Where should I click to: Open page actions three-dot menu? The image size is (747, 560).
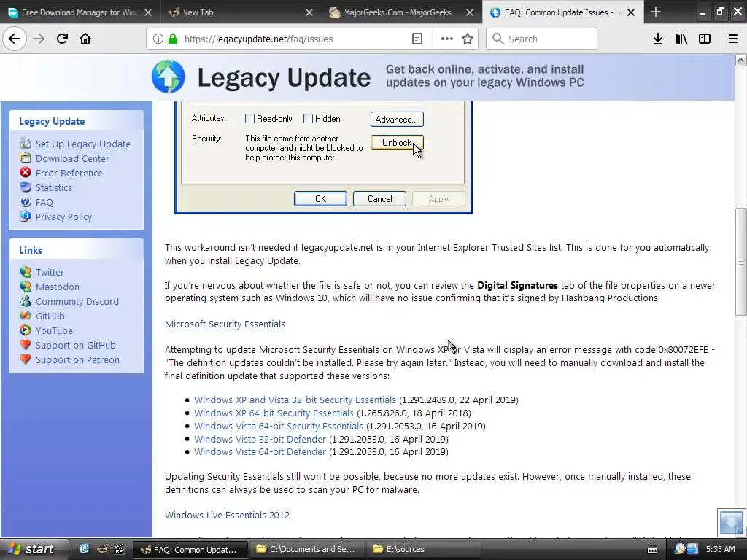(x=447, y=39)
